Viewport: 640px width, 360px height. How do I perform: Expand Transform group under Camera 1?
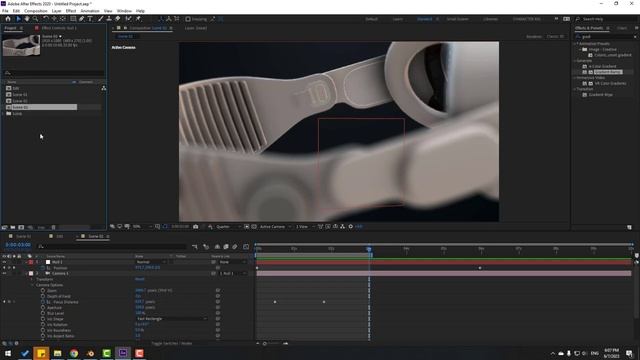coord(33,279)
